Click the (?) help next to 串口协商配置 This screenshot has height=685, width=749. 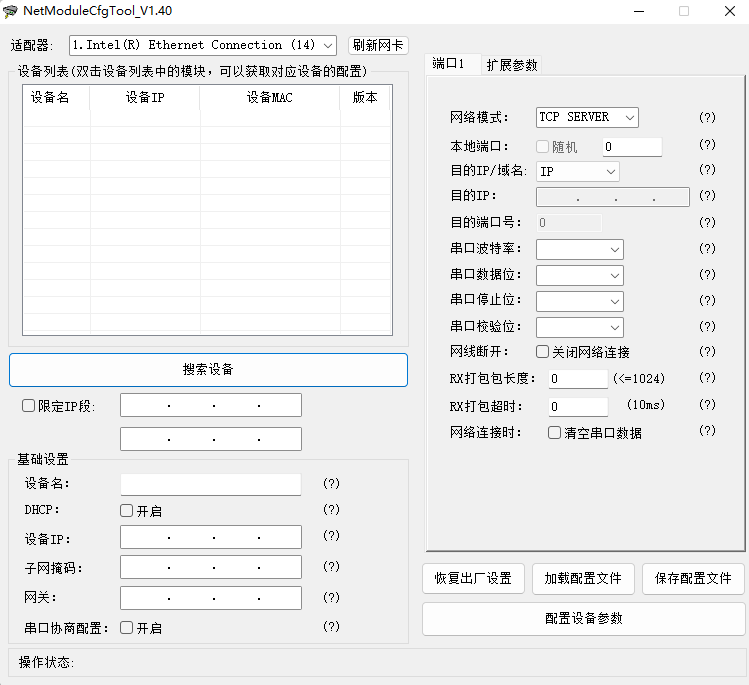click(331, 627)
